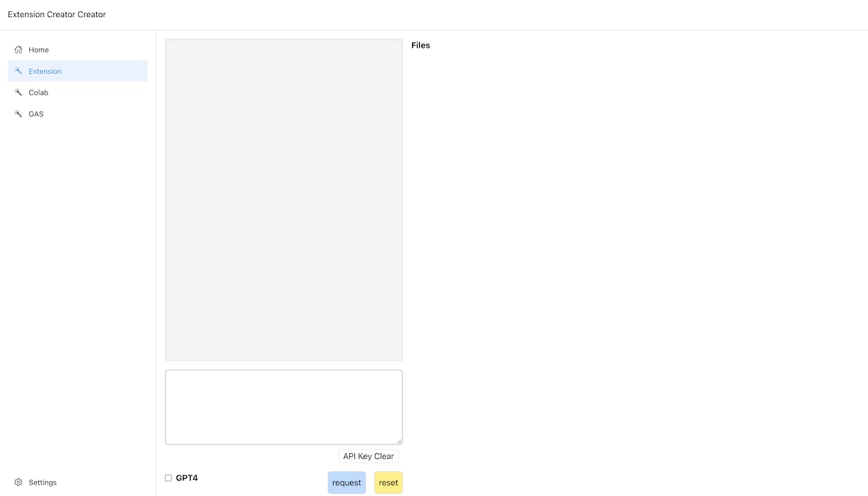
Task: Enable the GPT4 checkbox
Action: click(169, 478)
